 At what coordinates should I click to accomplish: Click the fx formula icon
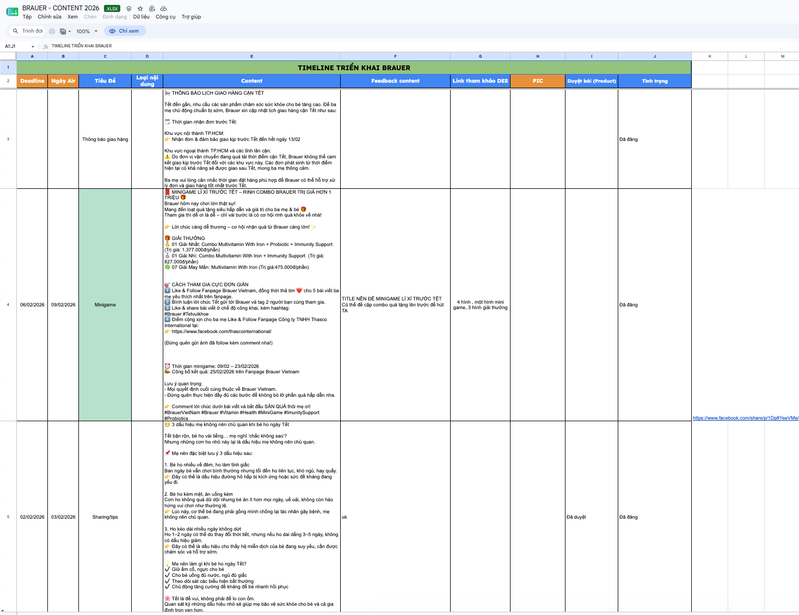45,46
